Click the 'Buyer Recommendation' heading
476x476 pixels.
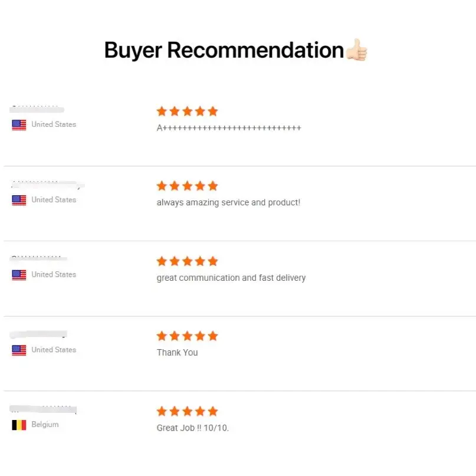click(224, 50)
